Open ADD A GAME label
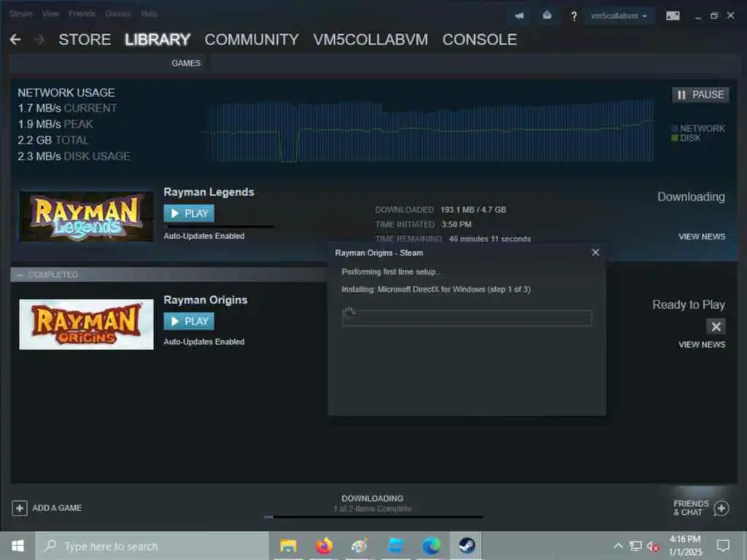The image size is (747, 560). click(x=57, y=508)
